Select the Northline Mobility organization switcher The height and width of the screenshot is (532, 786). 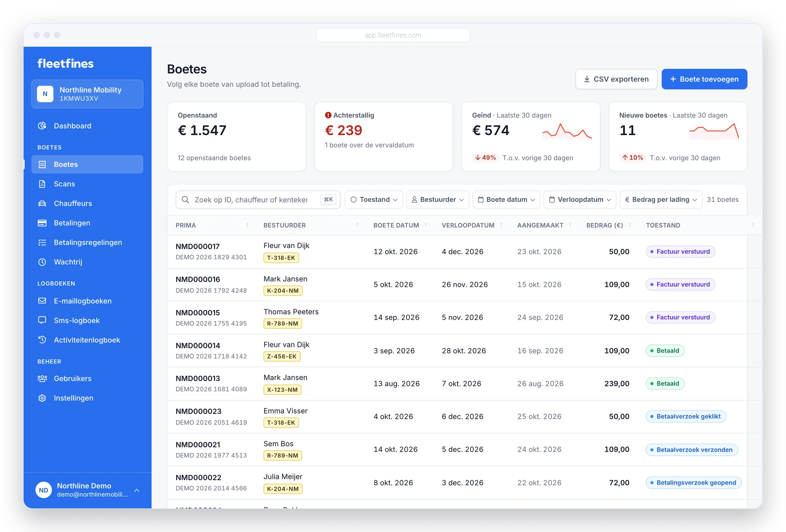[87, 94]
